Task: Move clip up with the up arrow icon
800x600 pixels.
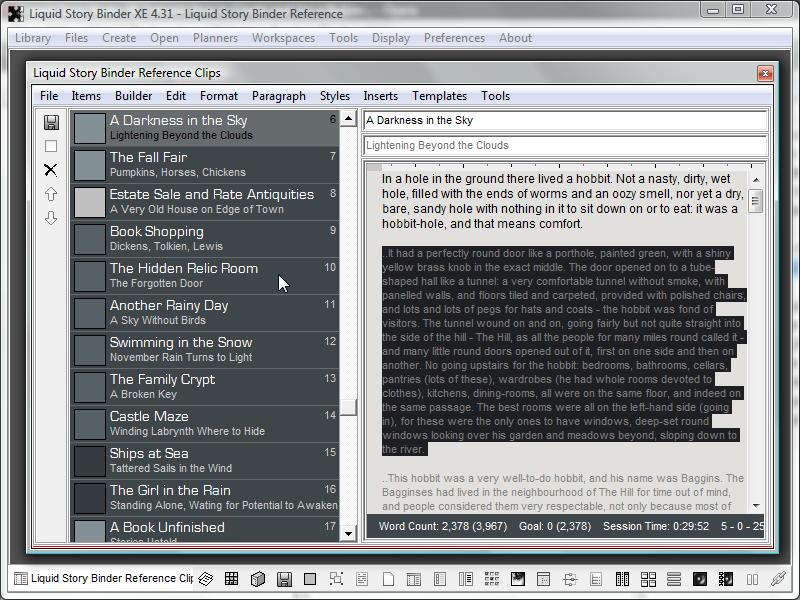Action: [51, 194]
